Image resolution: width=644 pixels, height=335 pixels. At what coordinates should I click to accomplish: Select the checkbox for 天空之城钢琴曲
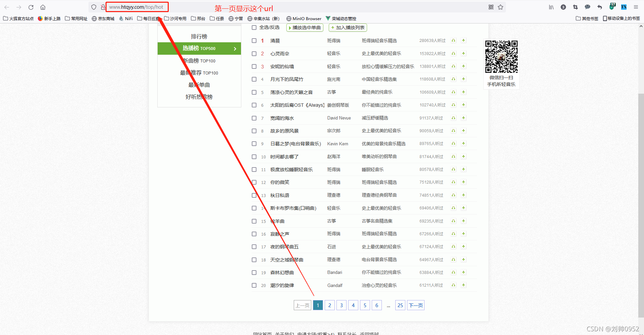tap(254, 260)
